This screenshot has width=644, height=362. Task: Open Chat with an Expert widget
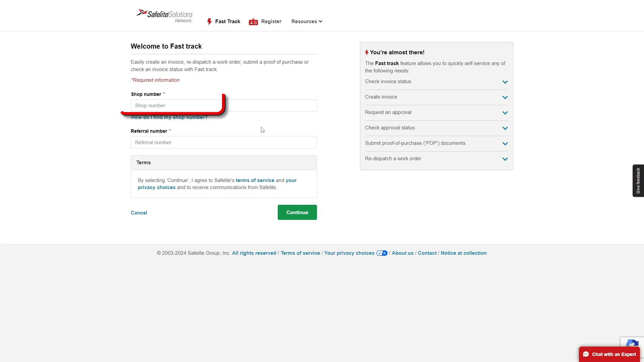coord(609,354)
